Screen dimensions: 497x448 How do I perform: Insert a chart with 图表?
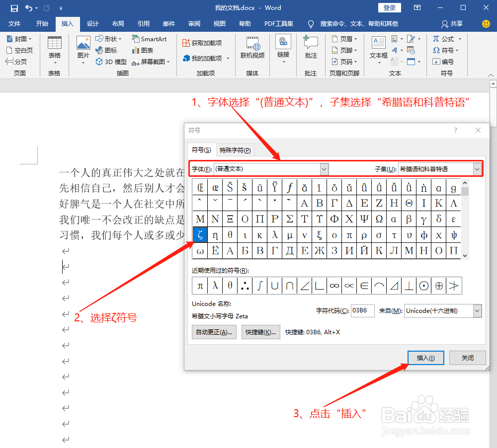[x=143, y=50]
